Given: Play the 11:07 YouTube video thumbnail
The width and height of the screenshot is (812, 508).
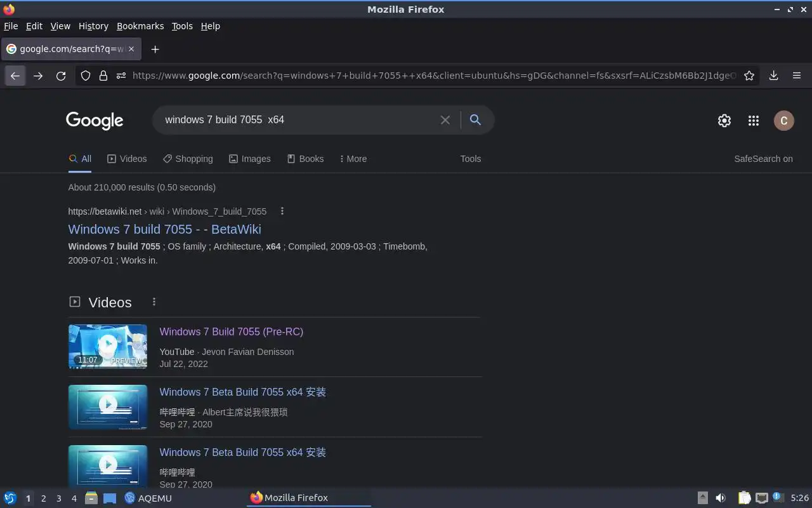Looking at the screenshot, I should (108, 347).
